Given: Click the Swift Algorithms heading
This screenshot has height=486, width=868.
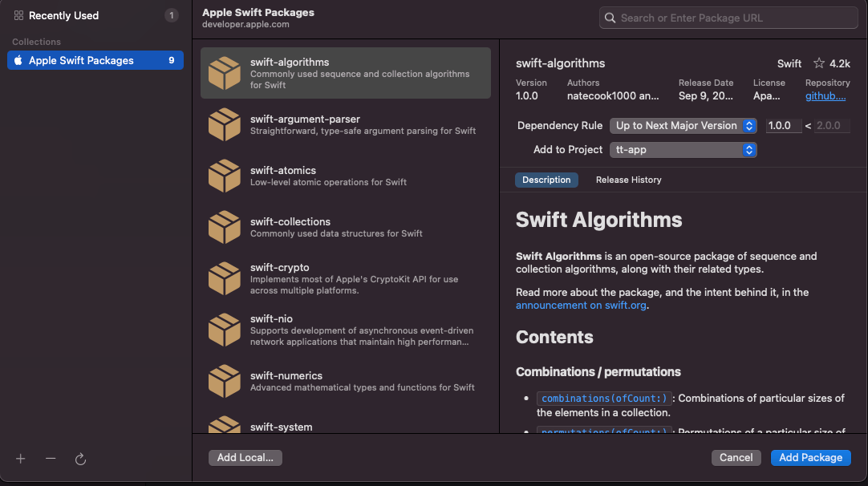Looking at the screenshot, I should pyautogui.click(x=598, y=220).
